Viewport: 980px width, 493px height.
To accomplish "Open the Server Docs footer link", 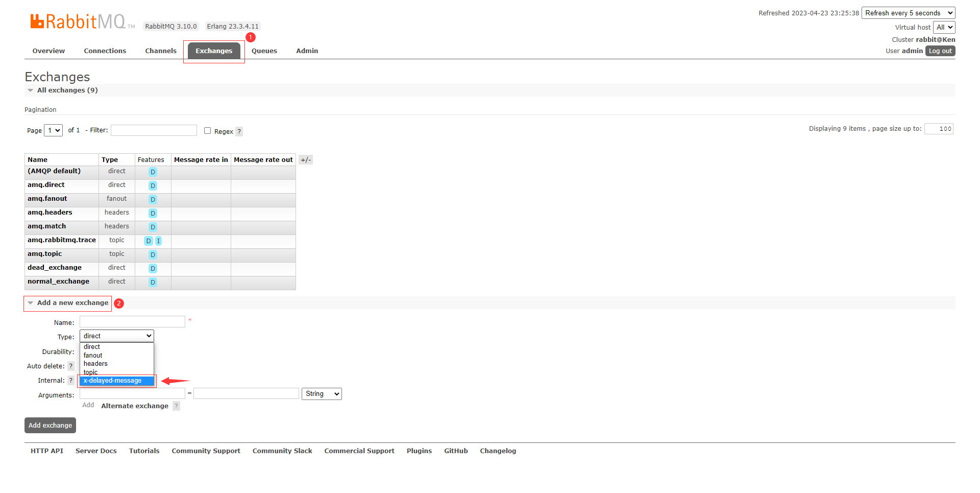I will 96,451.
